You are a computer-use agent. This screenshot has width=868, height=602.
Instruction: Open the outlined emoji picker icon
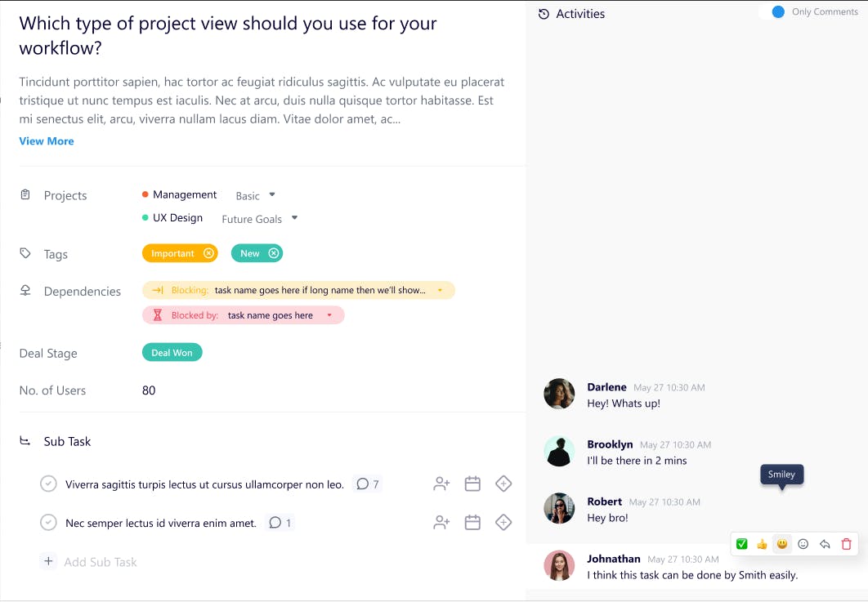(x=803, y=544)
